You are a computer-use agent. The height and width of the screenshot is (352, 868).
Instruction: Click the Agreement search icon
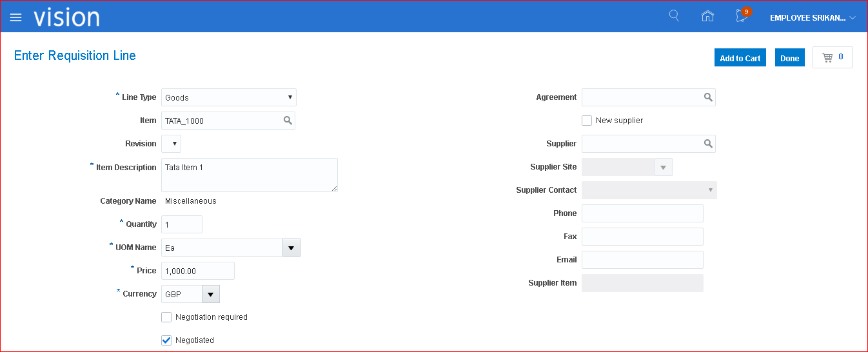(707, 97)
